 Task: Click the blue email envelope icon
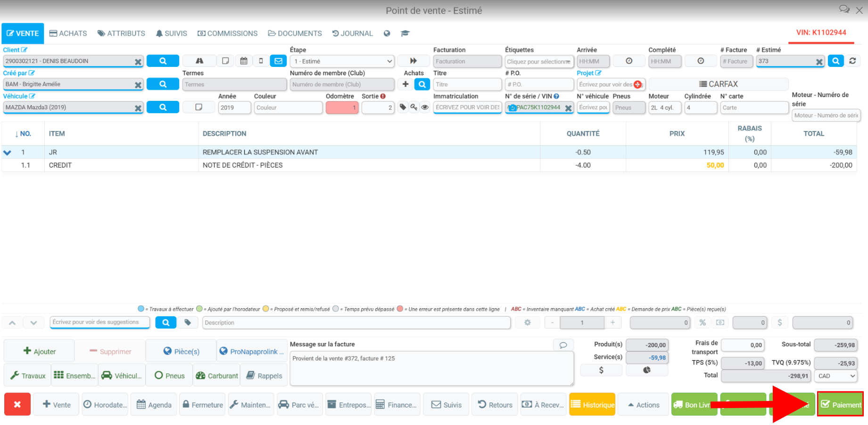click(278, 61)
